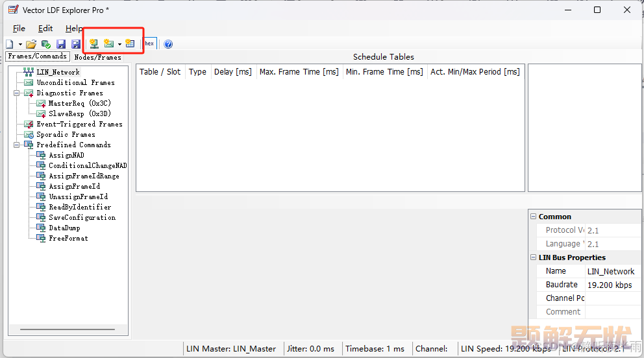Screen dimensions: 644x358
Task: Edit the Baudrate value 19.200 kbps
Action: [x=613, y=285]
